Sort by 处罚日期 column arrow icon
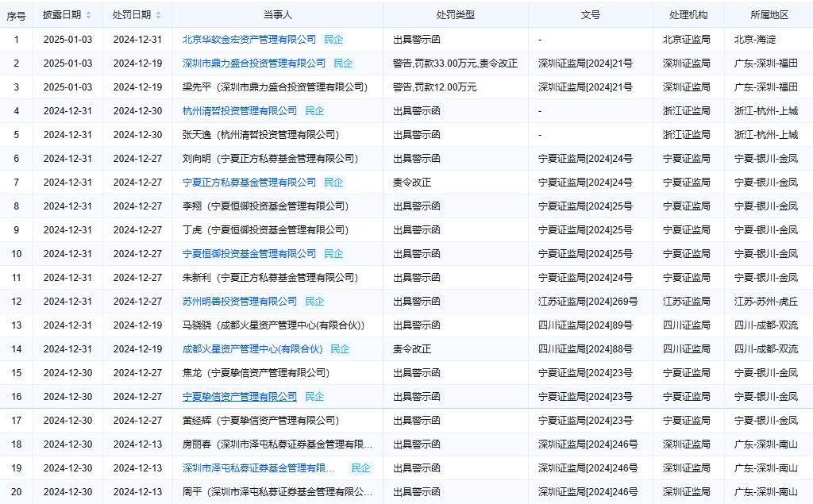Screen dimensions: 813x504 [159, 16]
